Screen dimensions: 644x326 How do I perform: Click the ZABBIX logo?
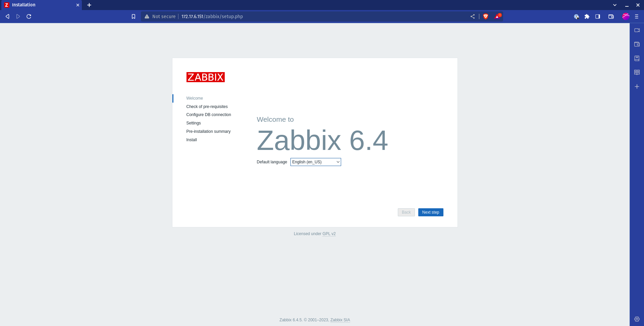pos(206,77)
